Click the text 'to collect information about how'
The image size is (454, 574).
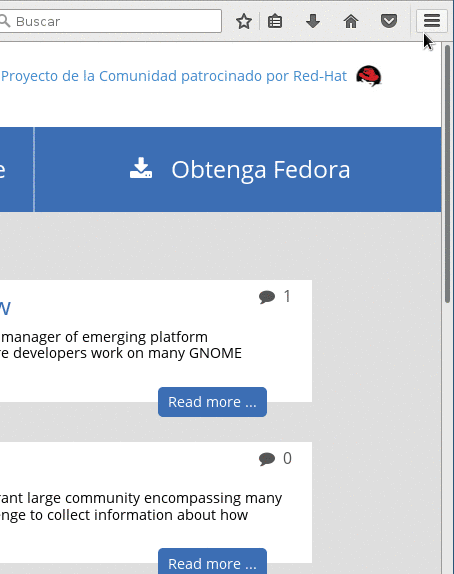(139, 515)
